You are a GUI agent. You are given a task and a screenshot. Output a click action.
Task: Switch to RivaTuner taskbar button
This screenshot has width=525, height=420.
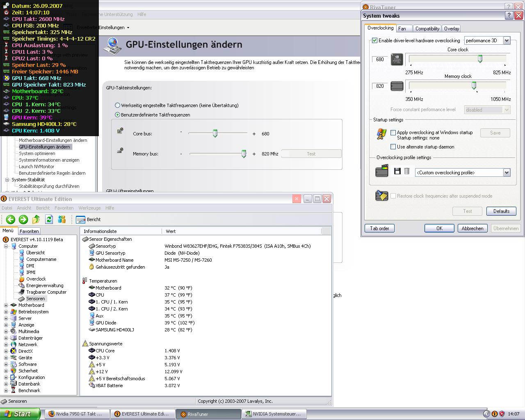coord(208,414)
